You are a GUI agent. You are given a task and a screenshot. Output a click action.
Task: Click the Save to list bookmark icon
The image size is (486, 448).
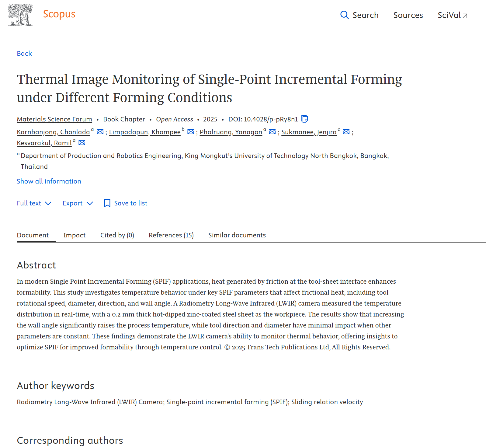pos(107,203)
